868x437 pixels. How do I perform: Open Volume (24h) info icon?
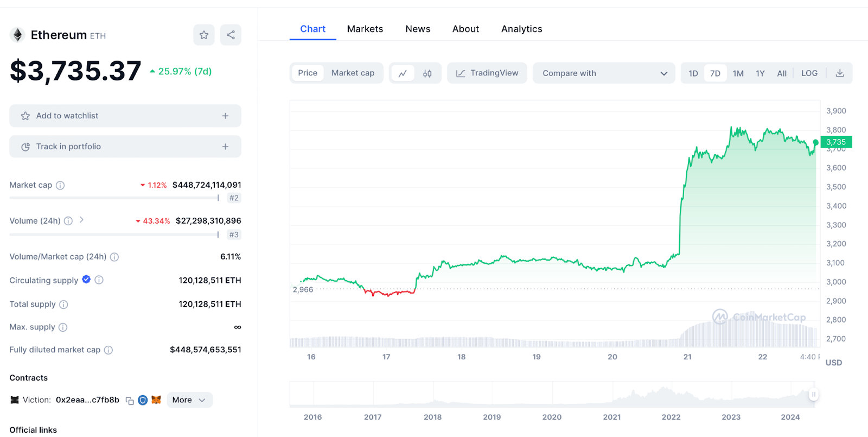[68, 221]
